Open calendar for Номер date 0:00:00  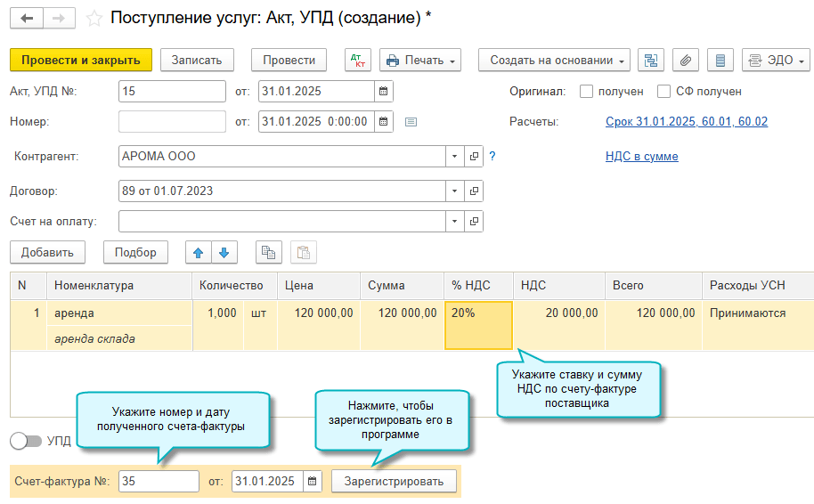click(384, 121)
